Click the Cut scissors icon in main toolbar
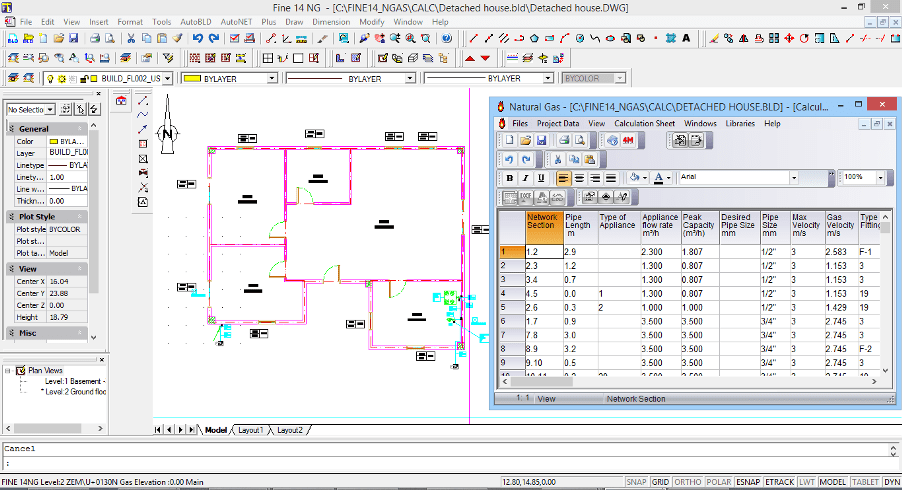Image resolution: width=902 pixels, height=490 pixels. point(129,38)
